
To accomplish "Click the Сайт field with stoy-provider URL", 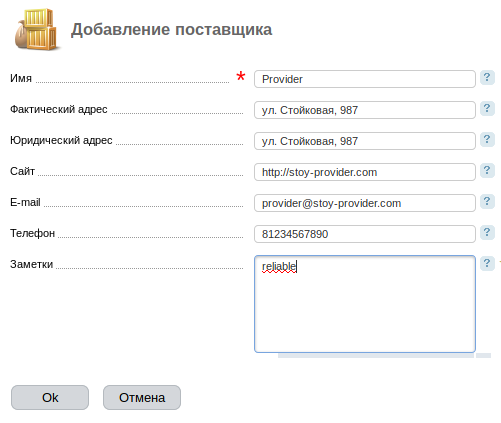I will [x=365, y=172].
